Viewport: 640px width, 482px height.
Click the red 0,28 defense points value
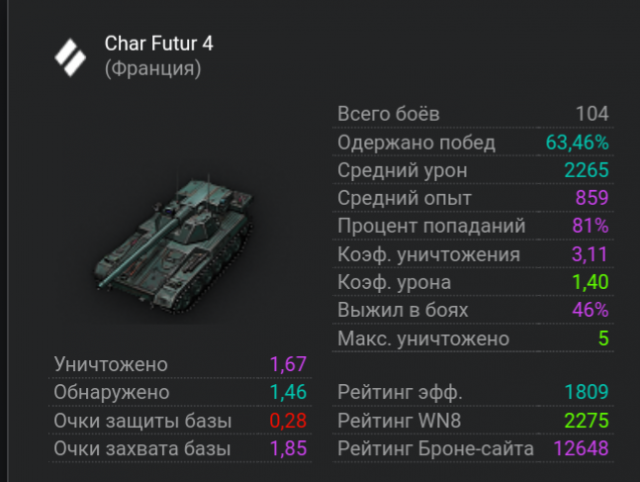click(288, 420)
